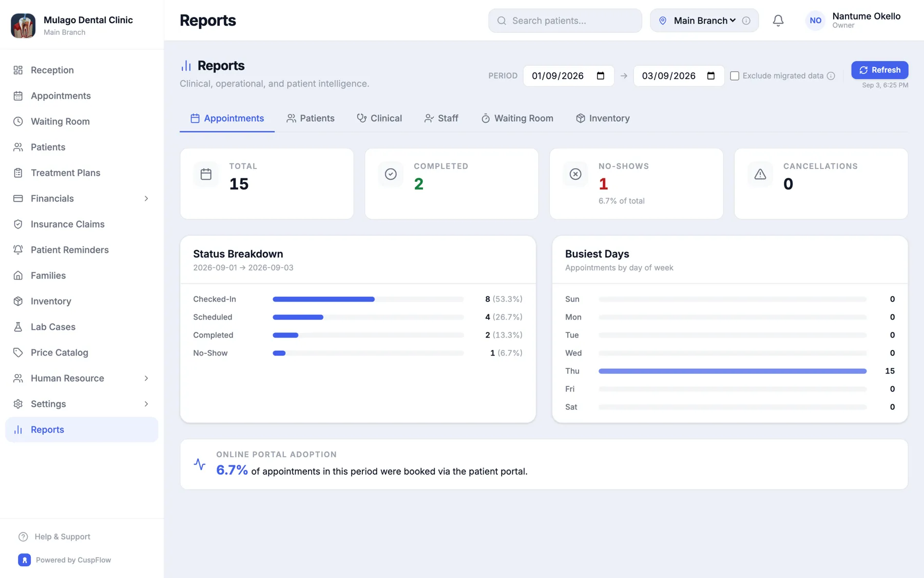This screenshot has width=924, height=578.
Task: Click the Reports heading bar-chart icon
Action: click(x=186, y=66)
